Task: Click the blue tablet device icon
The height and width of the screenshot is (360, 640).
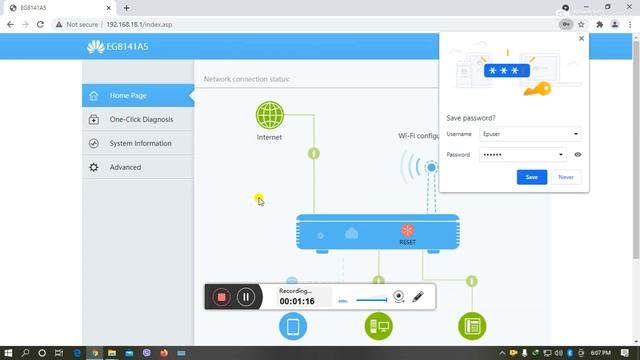Action: point(293,326)
